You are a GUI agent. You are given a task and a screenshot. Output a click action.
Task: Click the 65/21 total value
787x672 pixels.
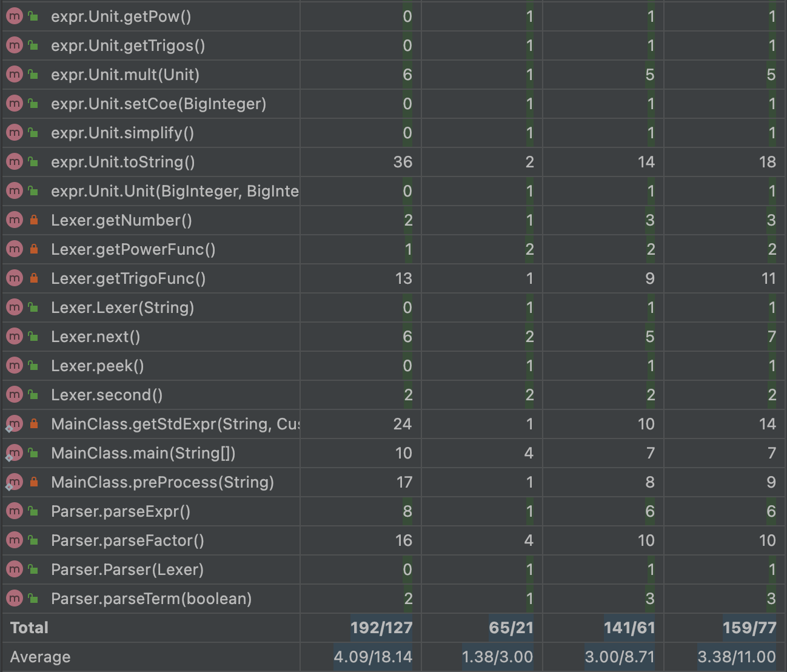click(x=511, y=628)
